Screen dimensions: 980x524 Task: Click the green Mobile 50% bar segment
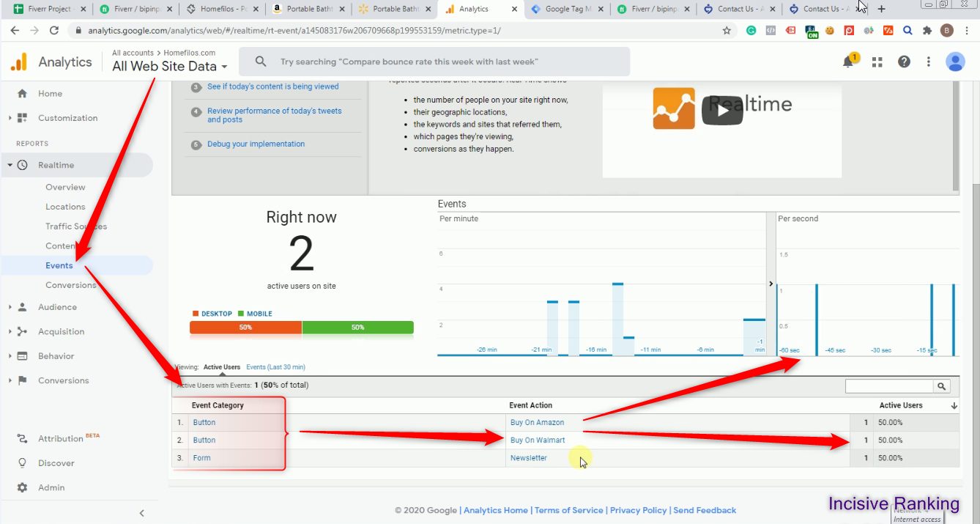(x=357, y=328)
